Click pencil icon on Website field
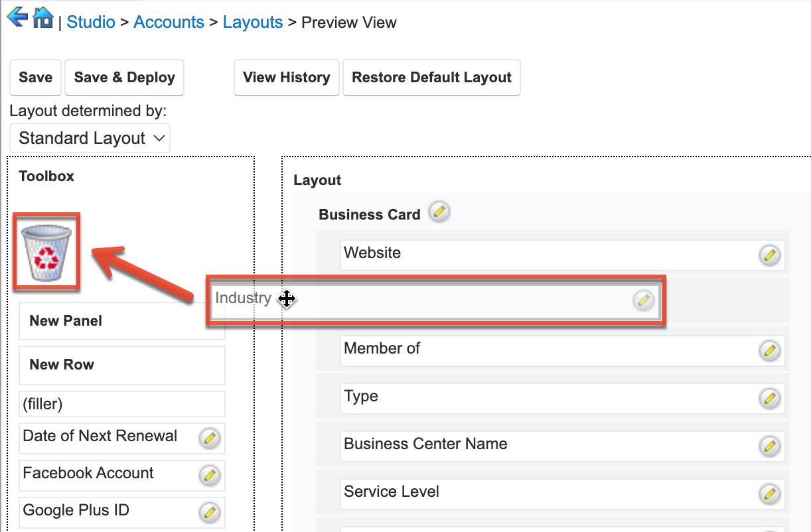Image resolution: width=811 pixels, height=532 pixels. pos(769,255)
